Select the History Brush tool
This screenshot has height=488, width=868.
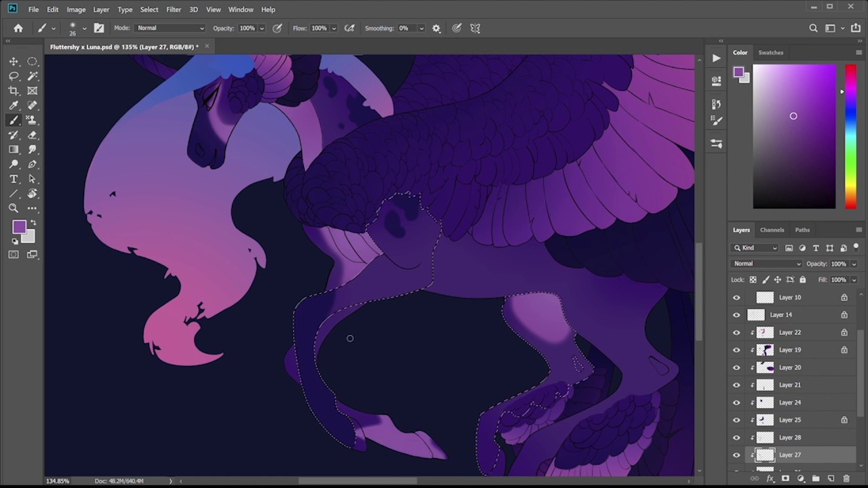[x=14, y=135]
